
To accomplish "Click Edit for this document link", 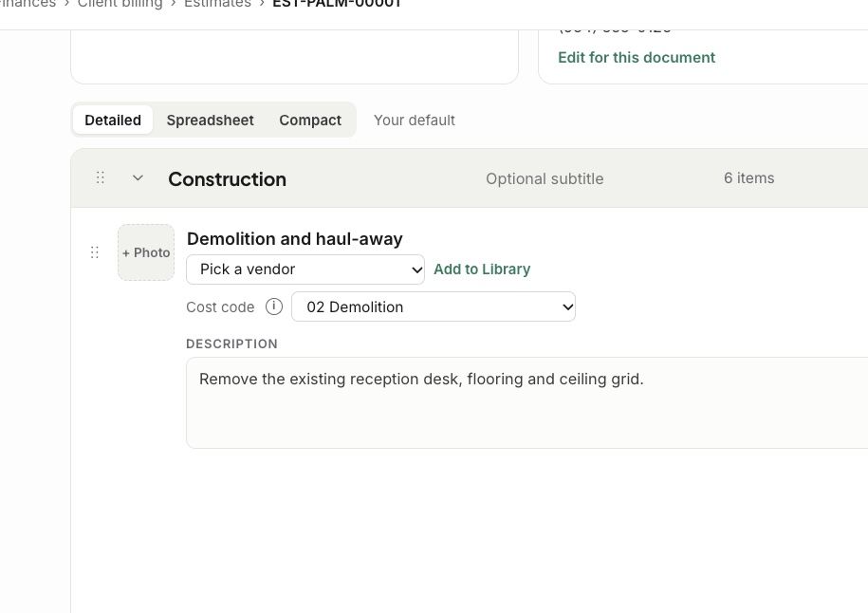I will pos(637,58).
